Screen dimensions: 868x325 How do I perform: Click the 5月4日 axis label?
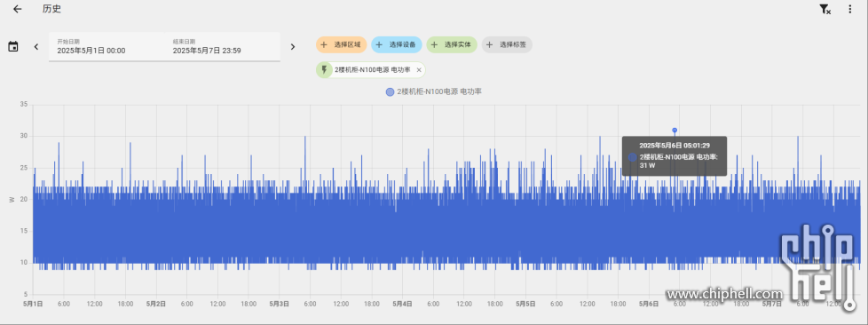pos(402,304)
